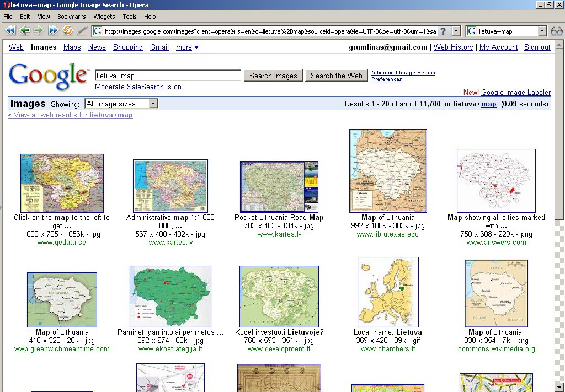Open the address bar history dropdown

coord(456,31)
